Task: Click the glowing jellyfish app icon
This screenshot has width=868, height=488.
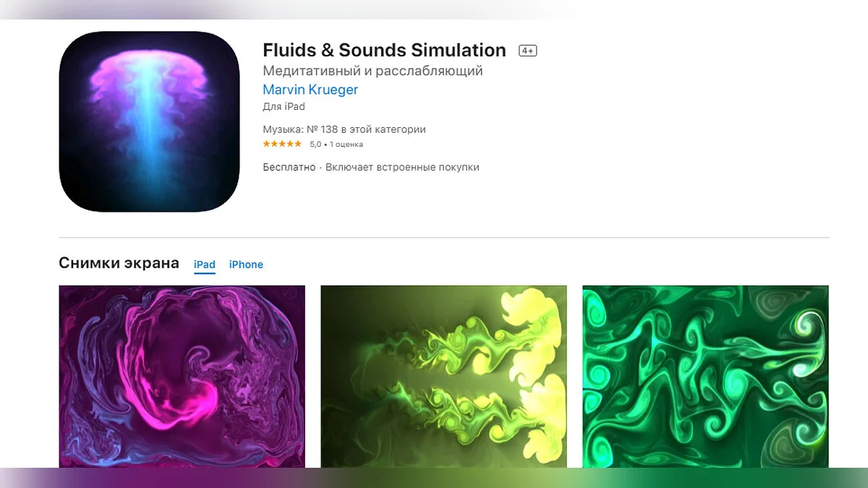Action: tap(149, 121)
